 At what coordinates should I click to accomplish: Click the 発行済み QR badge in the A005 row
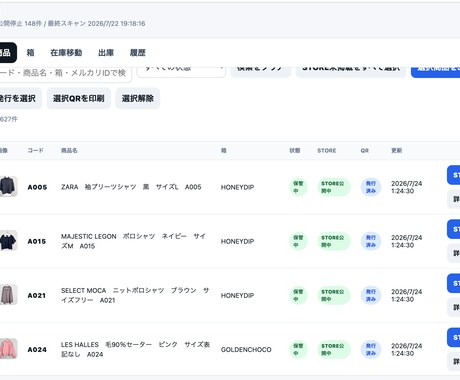tap(371, 187)
